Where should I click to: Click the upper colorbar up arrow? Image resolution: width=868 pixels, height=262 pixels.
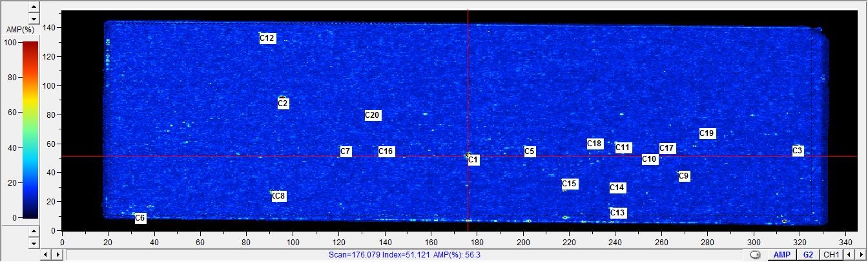(34, 7)
